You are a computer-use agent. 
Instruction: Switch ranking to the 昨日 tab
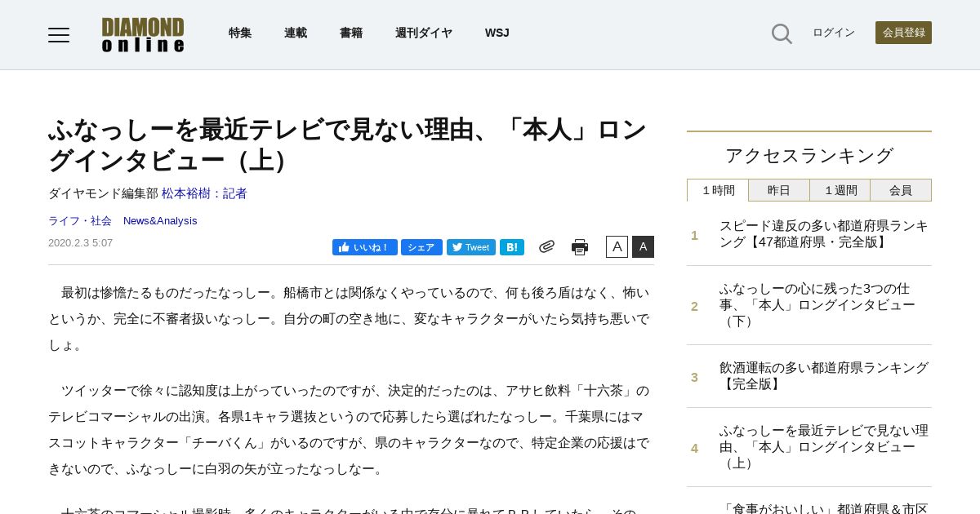[779, 190]
